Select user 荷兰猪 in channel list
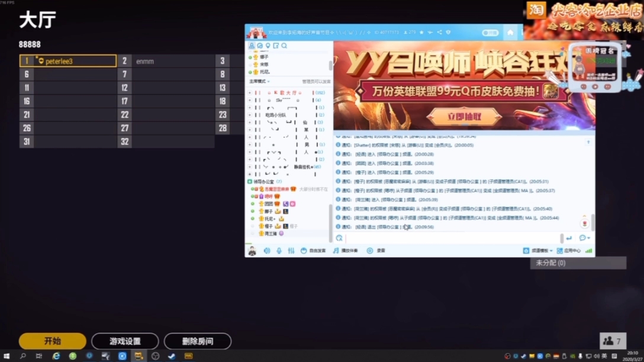 pyautogui.click(x=271, y=234)
